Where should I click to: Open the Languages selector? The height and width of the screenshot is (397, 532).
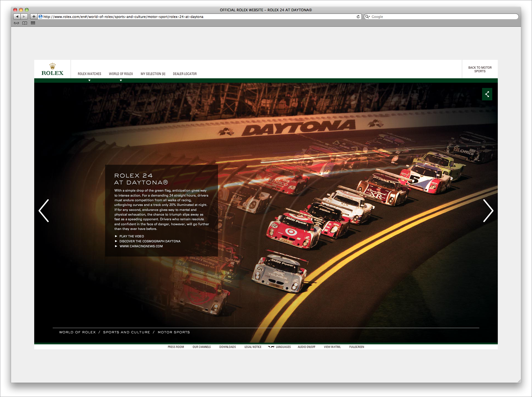tap(280, 347)
